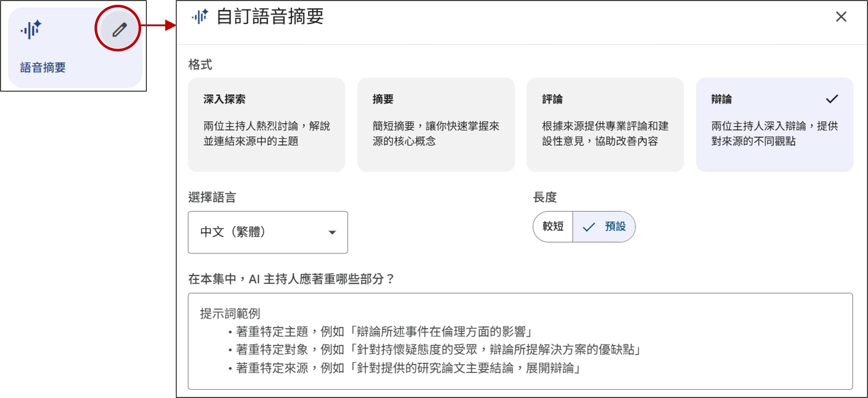Click the audio sparkle icon on the 語音摘要 card
The image size is (868, 398).
31,29
